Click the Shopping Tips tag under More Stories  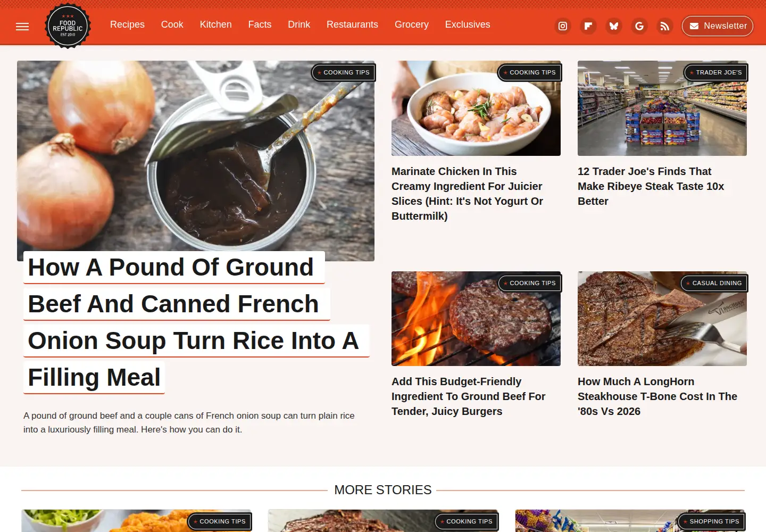coord(712,521)
